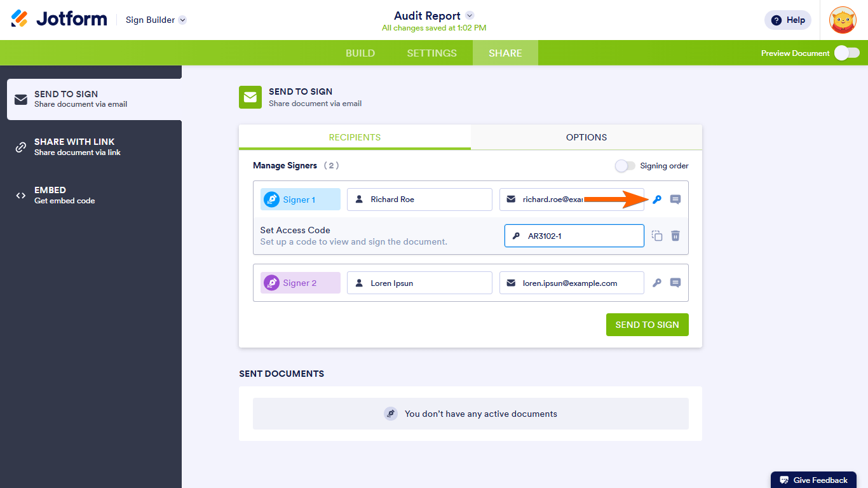The height and width of the screenshot is (488, 868).
Task: Click the green SEND TO SIGN button
Action: [x=648, y=325]
